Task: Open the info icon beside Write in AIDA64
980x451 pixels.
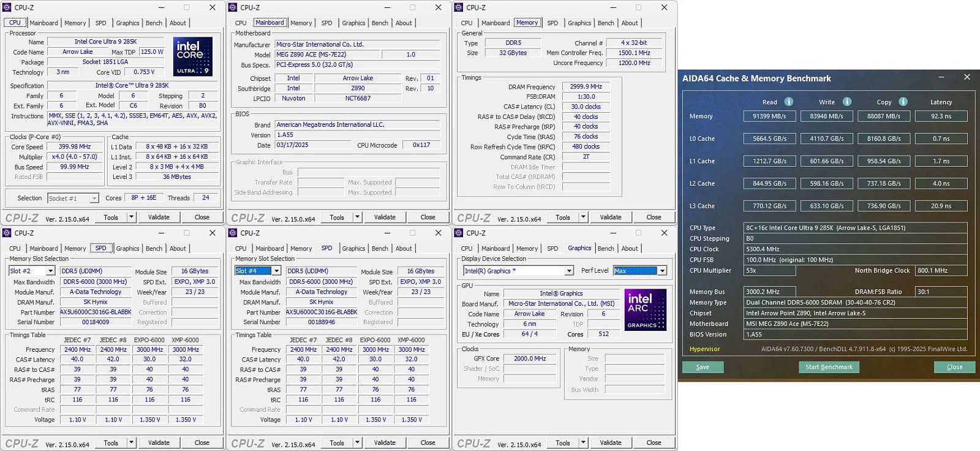Action: click(847, 102)
